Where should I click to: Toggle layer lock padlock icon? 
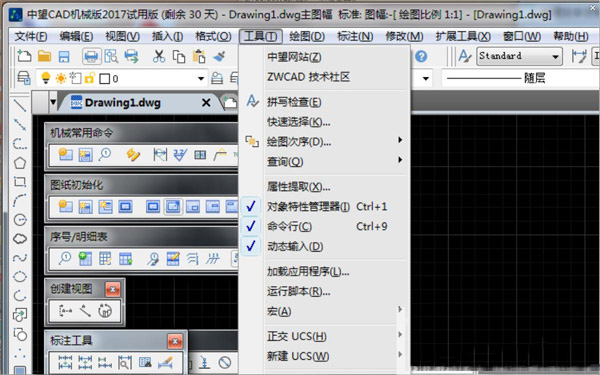click(x=90, y=78)
